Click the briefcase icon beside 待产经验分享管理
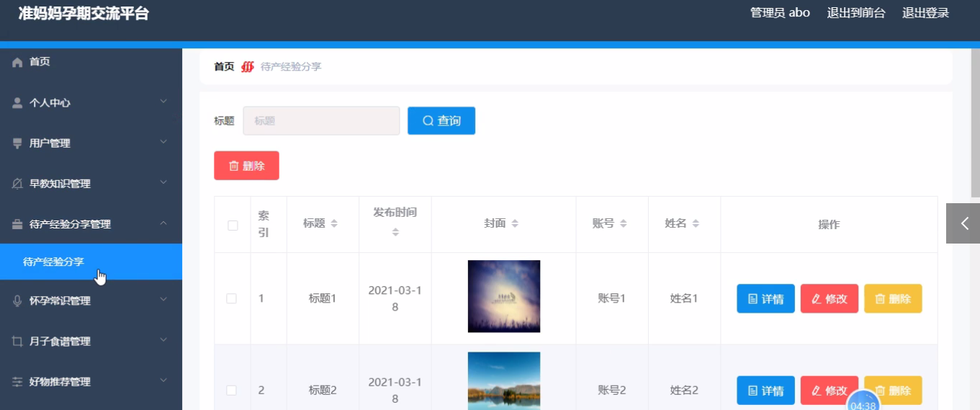 tap(18, 224)
